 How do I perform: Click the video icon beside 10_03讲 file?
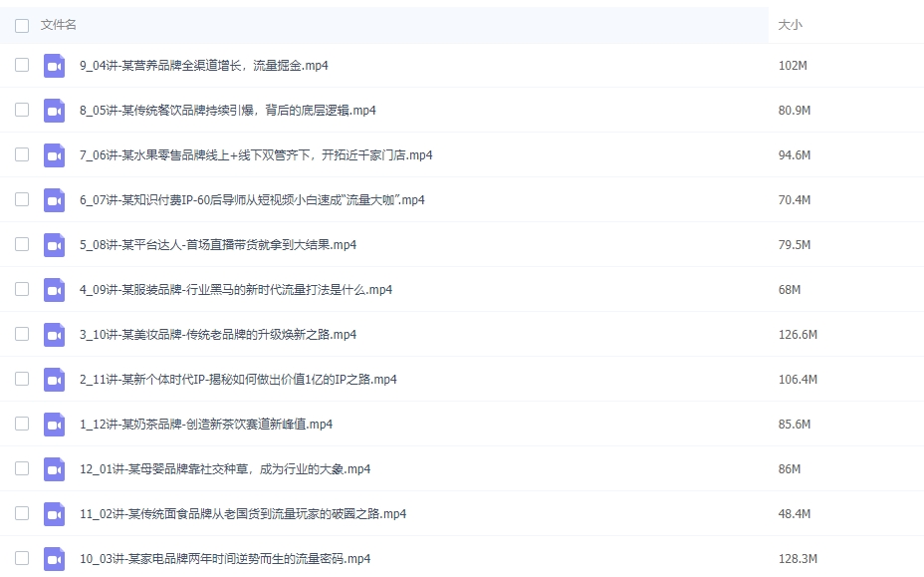coord(54,558)
